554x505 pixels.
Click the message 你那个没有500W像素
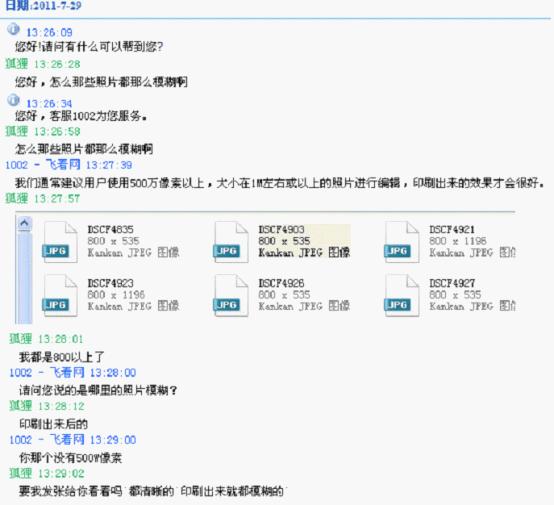click(x=70, y=458)
